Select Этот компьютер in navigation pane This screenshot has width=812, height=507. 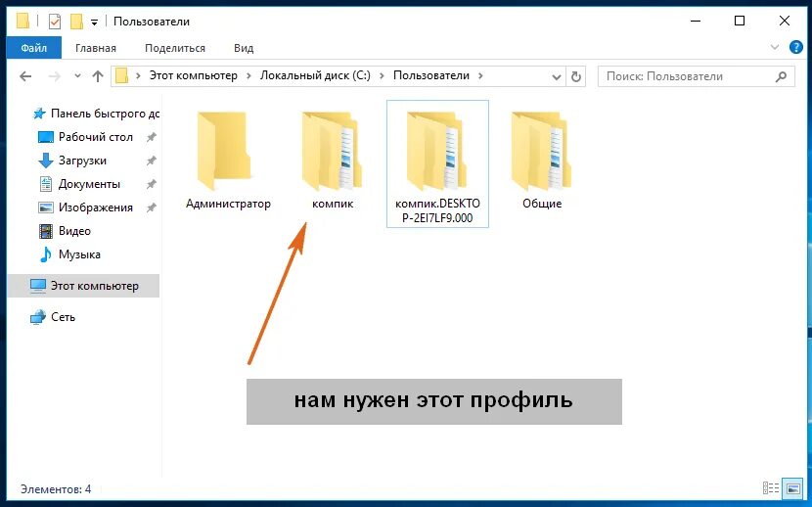click(x=84, y=286)
